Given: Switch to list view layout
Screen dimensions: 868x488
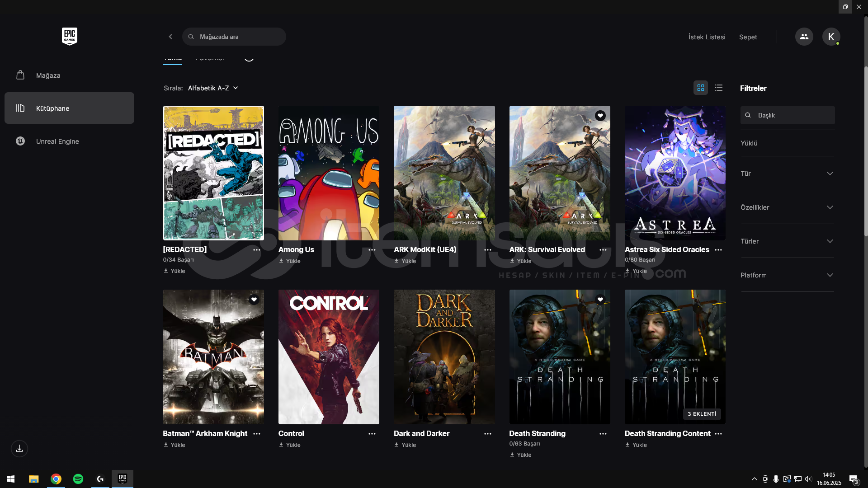Looking at the screenshot, I should 719,88.
